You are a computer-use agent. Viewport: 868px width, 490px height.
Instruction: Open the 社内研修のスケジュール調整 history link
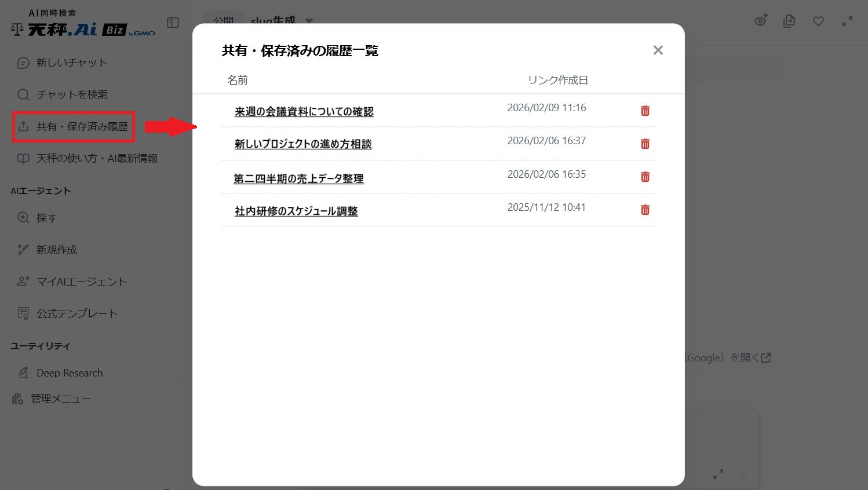[296, 211]
